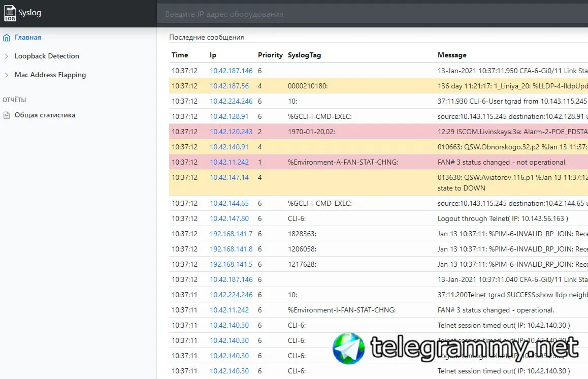588x379 pixels.
Task: Click the Time column header
Action: [180, 55]
